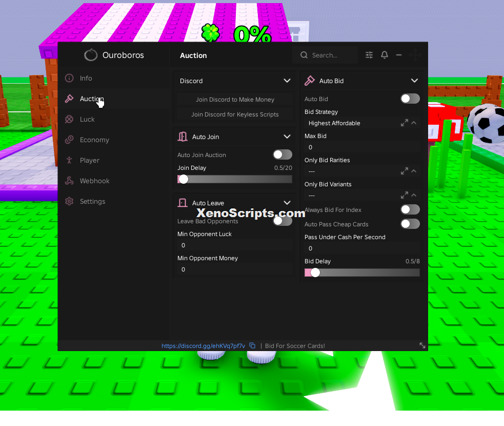Copy the Discord link using copy icon
The image size is (504, 426).
coord(252,345)
